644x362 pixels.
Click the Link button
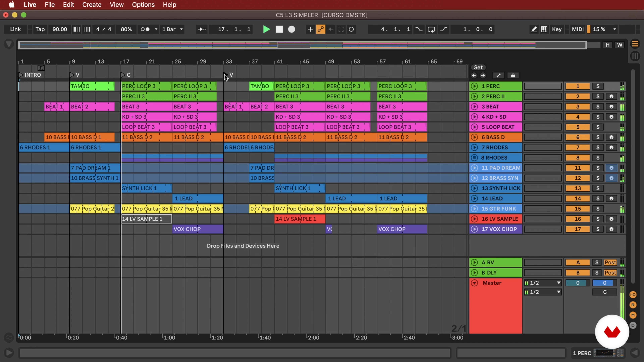15,29
